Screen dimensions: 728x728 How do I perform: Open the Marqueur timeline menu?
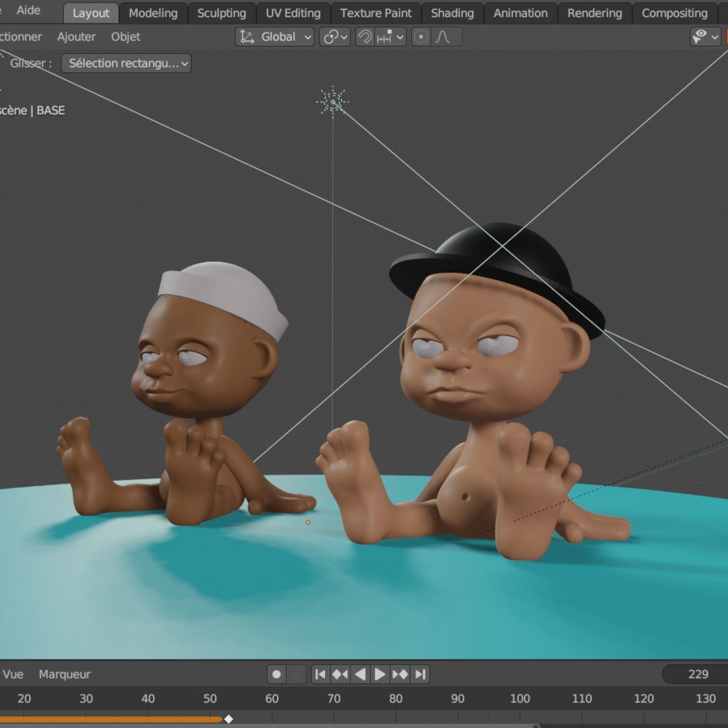(65, 674)
